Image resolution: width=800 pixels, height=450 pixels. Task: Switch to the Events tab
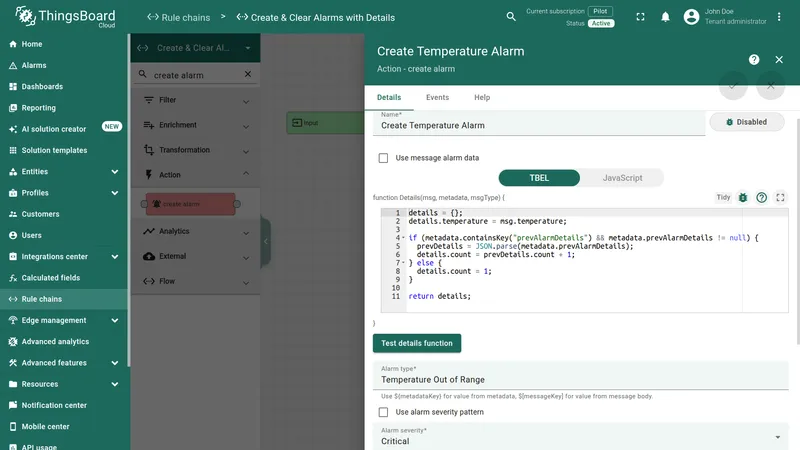[x=437, y=97]
